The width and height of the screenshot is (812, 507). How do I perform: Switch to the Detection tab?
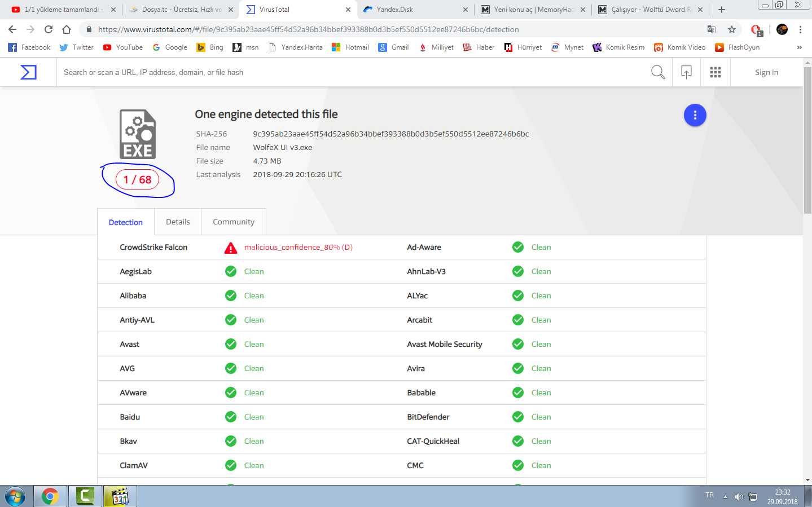coord(126,222)
